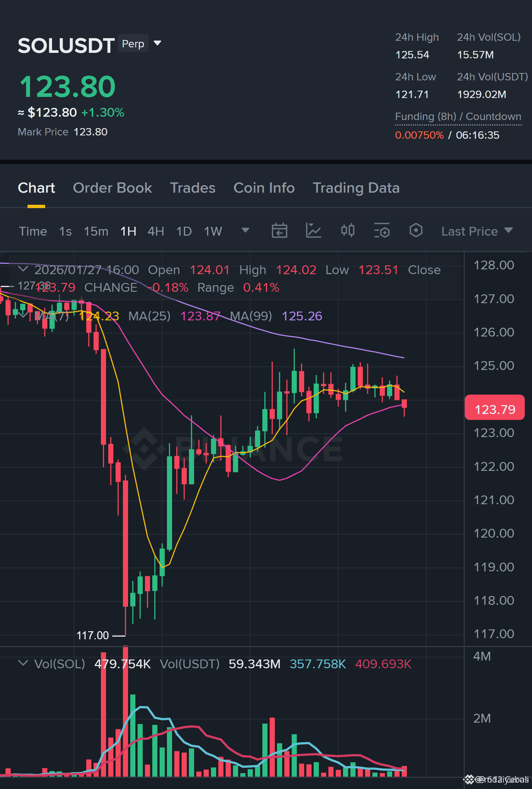Screen dimensions: 532x789
Task: Open the jump-to-date calendar icon
Action: click(280, 230)
